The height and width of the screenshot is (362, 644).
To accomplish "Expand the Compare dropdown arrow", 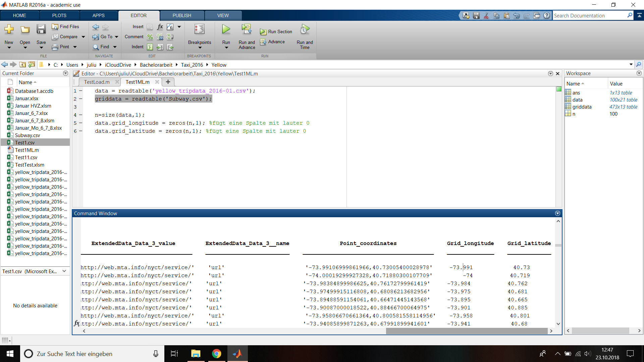I will coord(83,37).
